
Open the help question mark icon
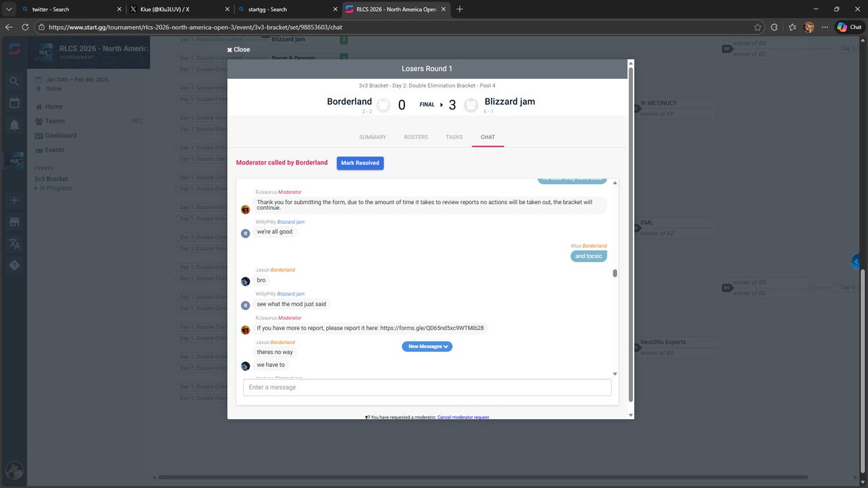tap(14, 266)
